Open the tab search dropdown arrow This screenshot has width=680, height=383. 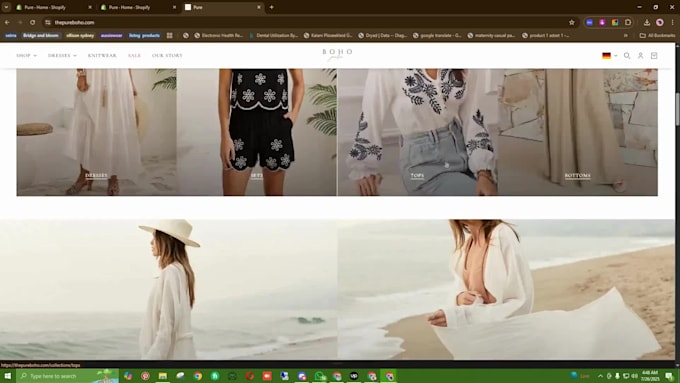tap(6, 7)
